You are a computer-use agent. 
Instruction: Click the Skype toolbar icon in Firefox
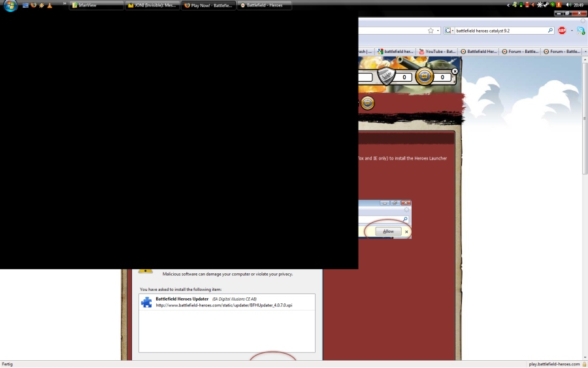pos(581,31)
